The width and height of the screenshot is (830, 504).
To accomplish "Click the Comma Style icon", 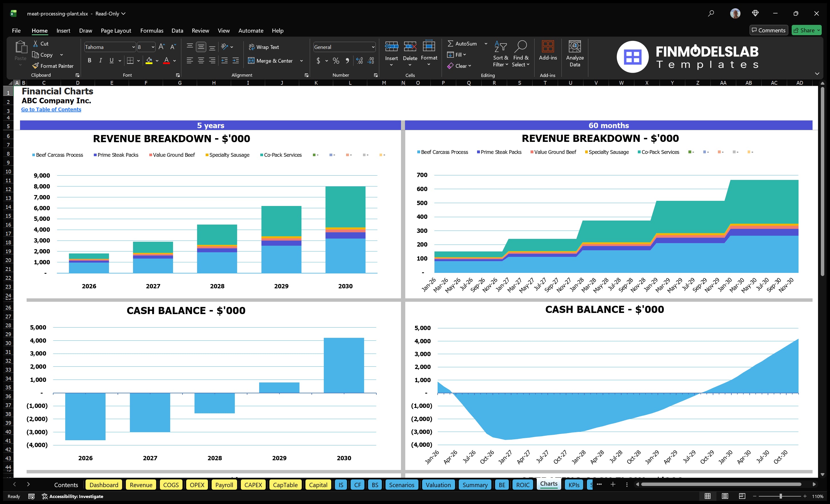I will pyautogui.click(x=347, y=61).
